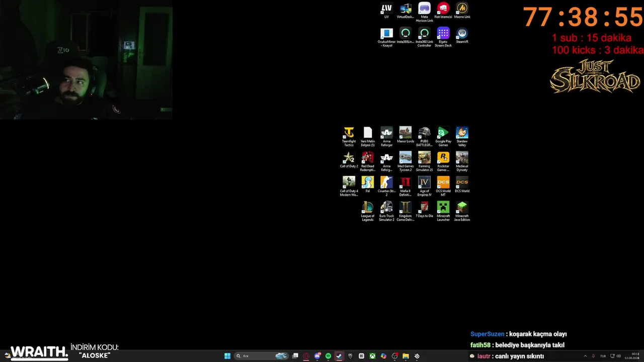
Task: Select the Pal game shortcut
Action: pyautogui.click(x=368, y=185)
